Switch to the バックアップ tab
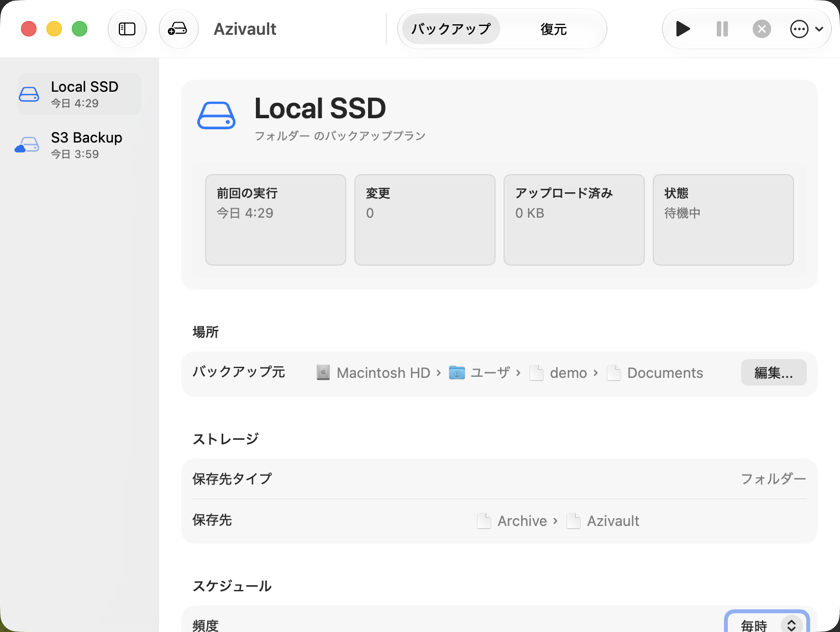840x632 pixels. [x=451, y=29]
